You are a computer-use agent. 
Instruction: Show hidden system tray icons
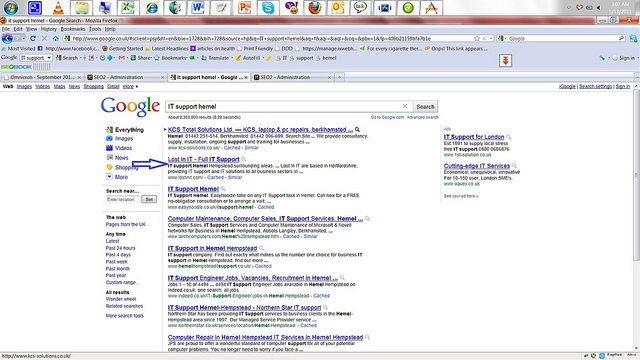click(569, 7)
